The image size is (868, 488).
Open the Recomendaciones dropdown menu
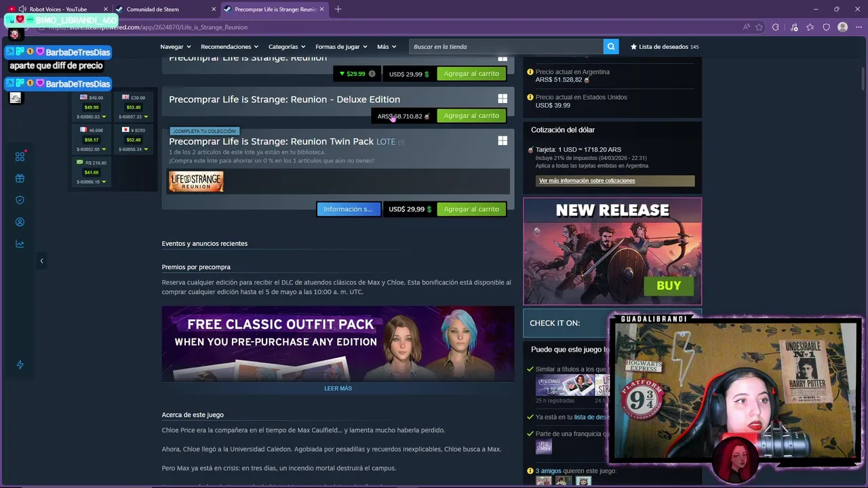coord(230,47)
